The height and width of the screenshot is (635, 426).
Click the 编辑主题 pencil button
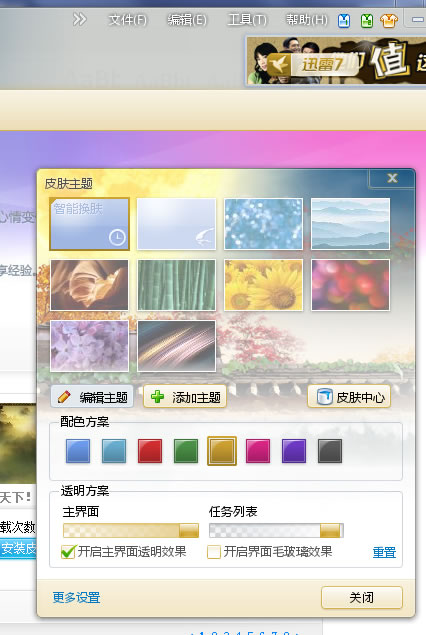tap(92, 397)
